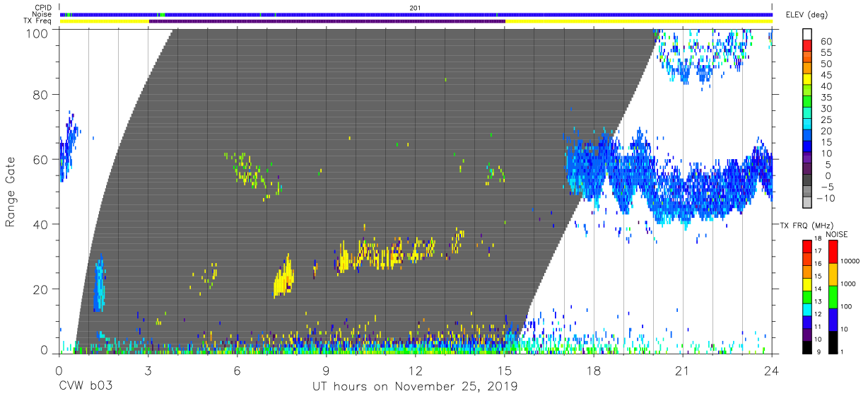
Task: Pick the black segment of TX FRQ colorbar
Action: [807, 347]
